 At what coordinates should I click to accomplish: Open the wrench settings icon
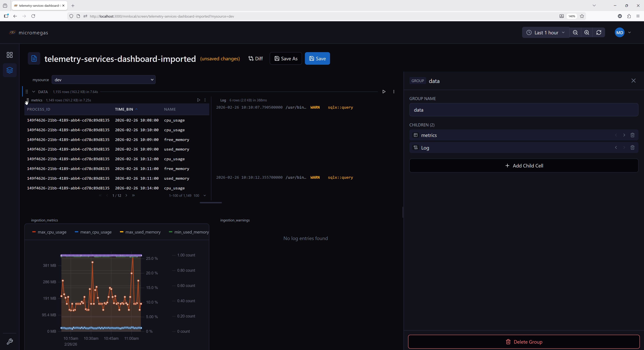pyautogui.click(x=10, y=341)
